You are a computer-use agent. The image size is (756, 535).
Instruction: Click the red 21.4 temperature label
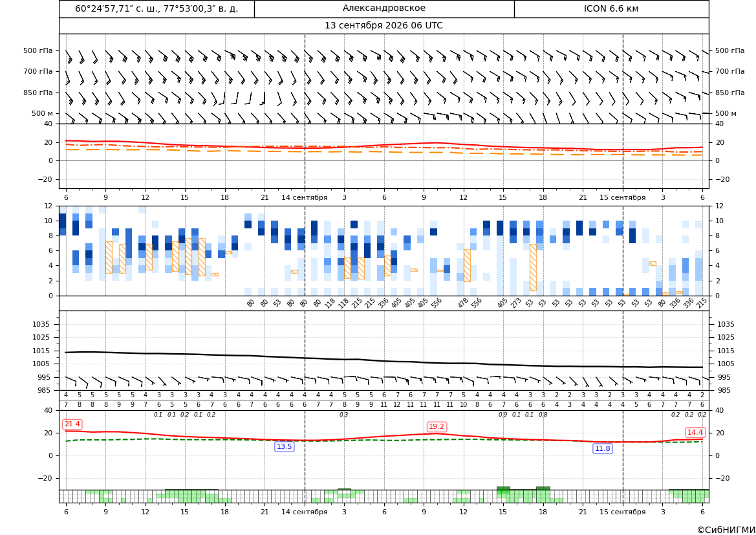click(x=72, y=424)
